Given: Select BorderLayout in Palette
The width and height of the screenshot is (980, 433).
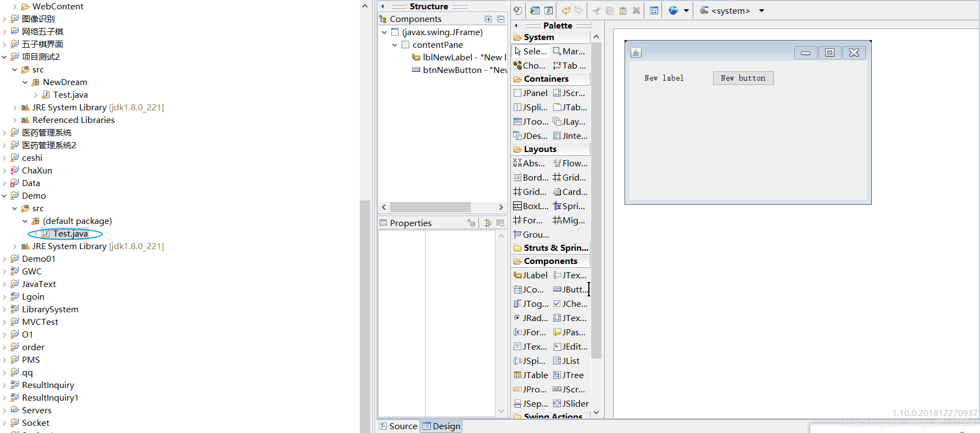Looking at the screenshot, I should [x=531, y=177].
